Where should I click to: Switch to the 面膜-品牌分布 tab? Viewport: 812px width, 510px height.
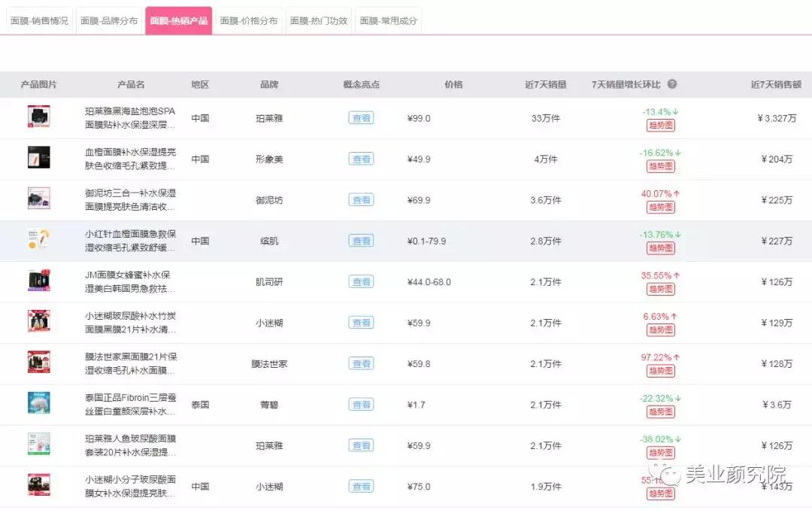pyautogui.click(x=109, y=20)
